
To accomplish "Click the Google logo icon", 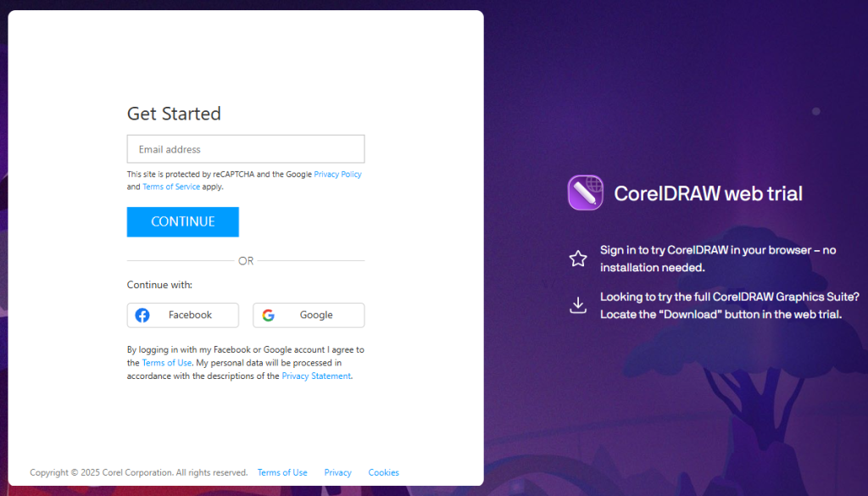I will point(269,315).
